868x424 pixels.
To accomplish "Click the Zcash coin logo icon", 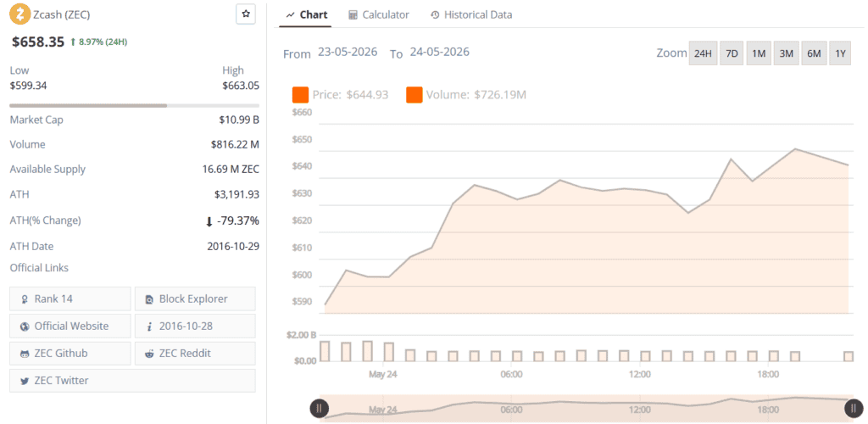I will pyautogui.click(x=20, y=14).
